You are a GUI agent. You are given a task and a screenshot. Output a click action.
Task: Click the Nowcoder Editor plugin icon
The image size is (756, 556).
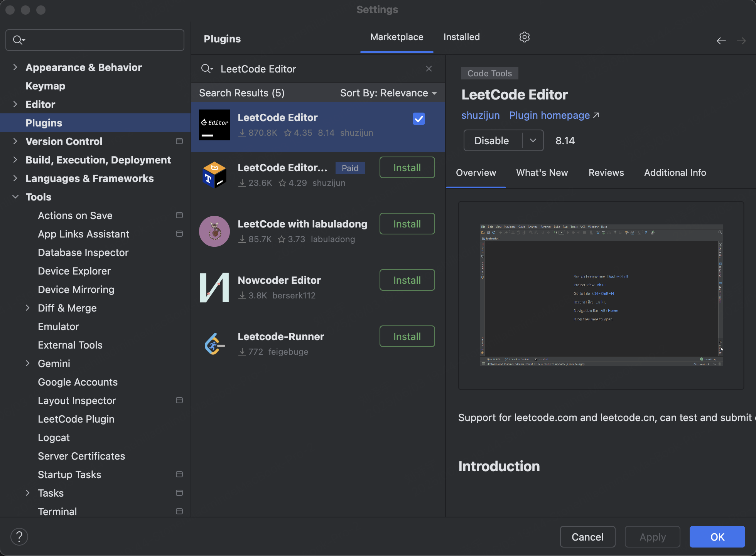coord(214,288)
